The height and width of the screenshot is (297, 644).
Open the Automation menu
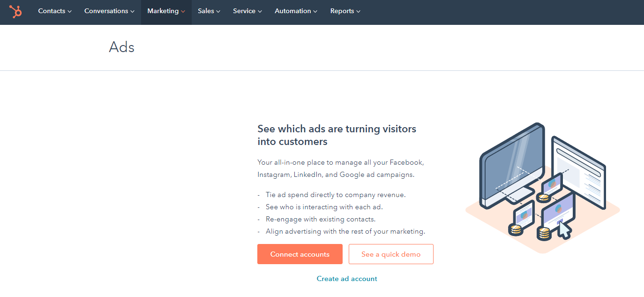click(x=295, y=11)
